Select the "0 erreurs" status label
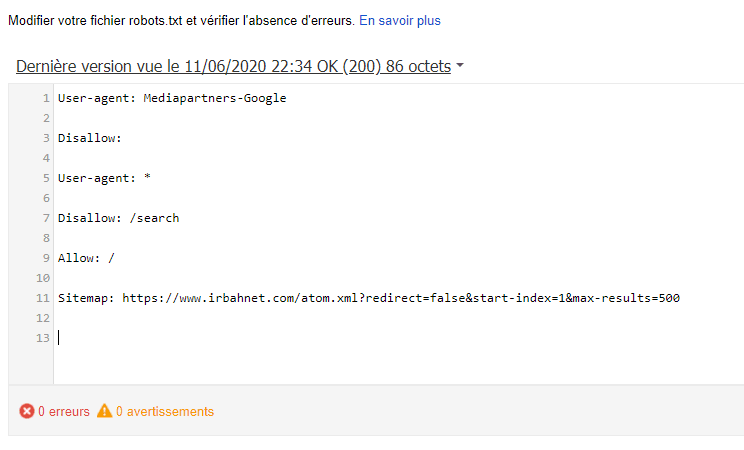Viewport: 744px width, 450px height. (63, 411)
